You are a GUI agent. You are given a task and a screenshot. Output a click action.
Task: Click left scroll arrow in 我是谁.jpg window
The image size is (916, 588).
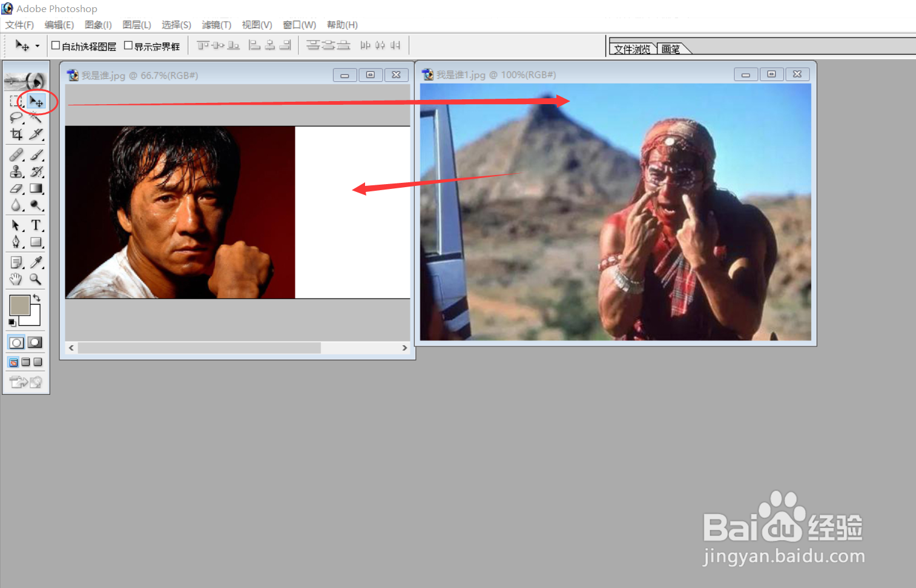click(71, 348)
